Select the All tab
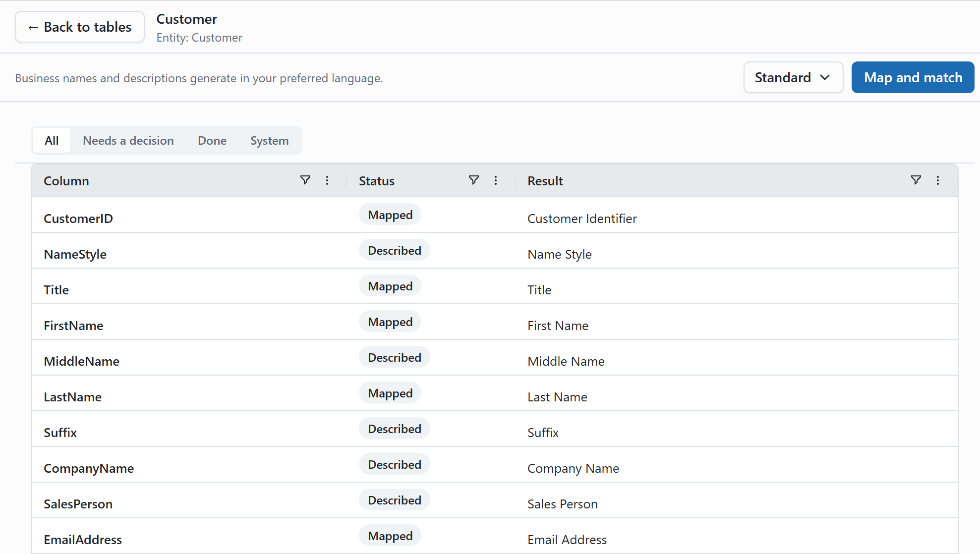The height and width of the screenshot is (554, 980). (x=52, y=140)
